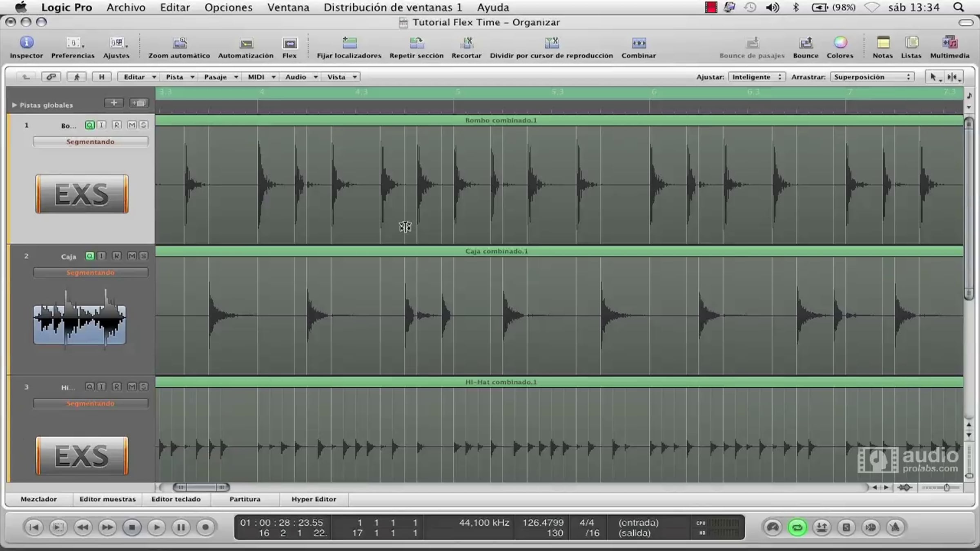980x551 pixels.
Task: Click the Caja combinado.1 region header
Action: (497, 251)
